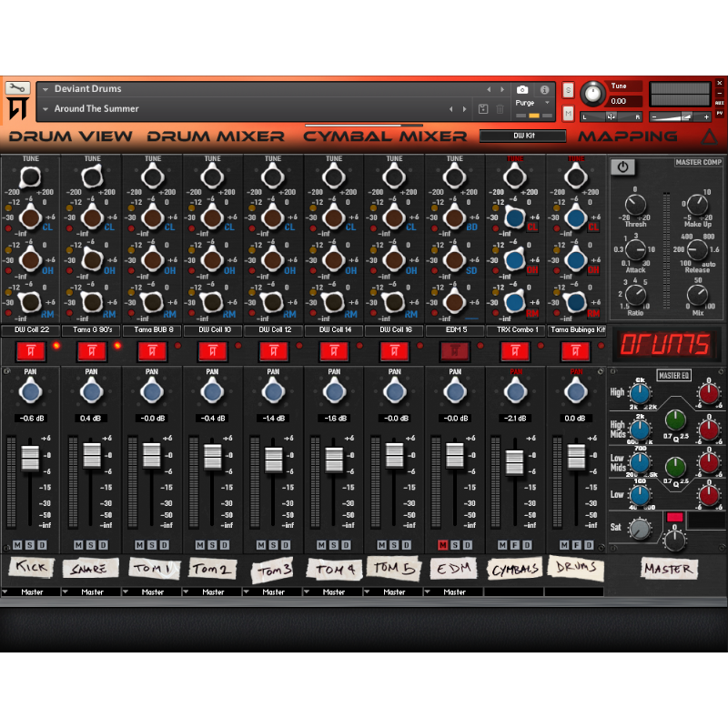This screenshot has height=728, width=728.
Task: Mute the Drums channel
Action: 563,544
